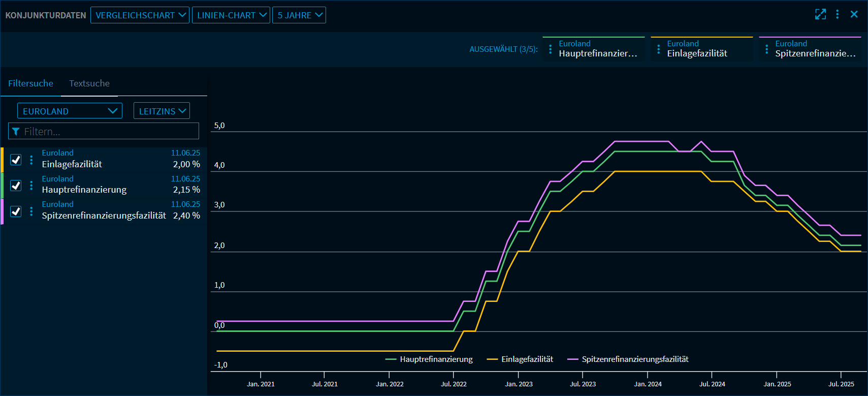Screen dimensions: 868x396
Task: Click the Einlagefazilität legend color entry
Action: pos(520,359)
